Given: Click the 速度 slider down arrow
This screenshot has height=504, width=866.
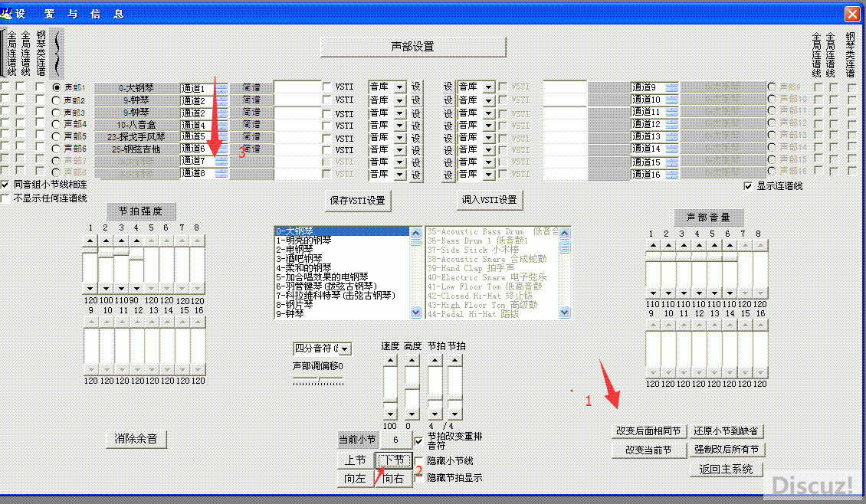Looking at the screenshot, I should [x=391, y=414].
